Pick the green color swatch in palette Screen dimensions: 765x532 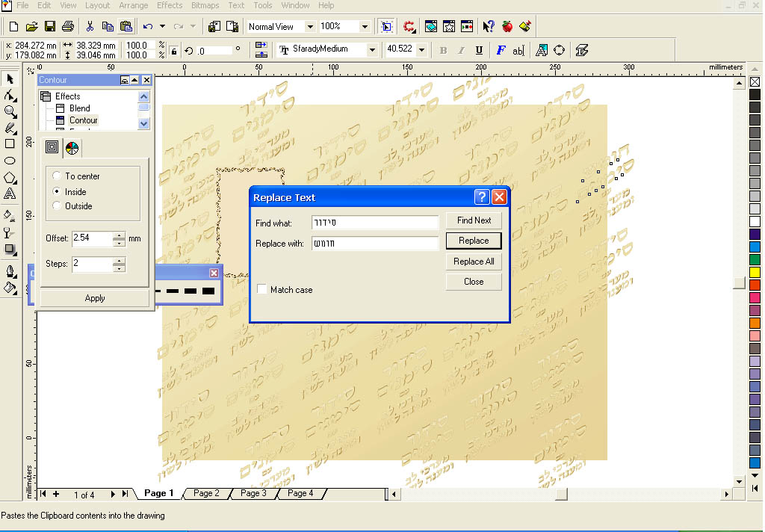(755, 260)
